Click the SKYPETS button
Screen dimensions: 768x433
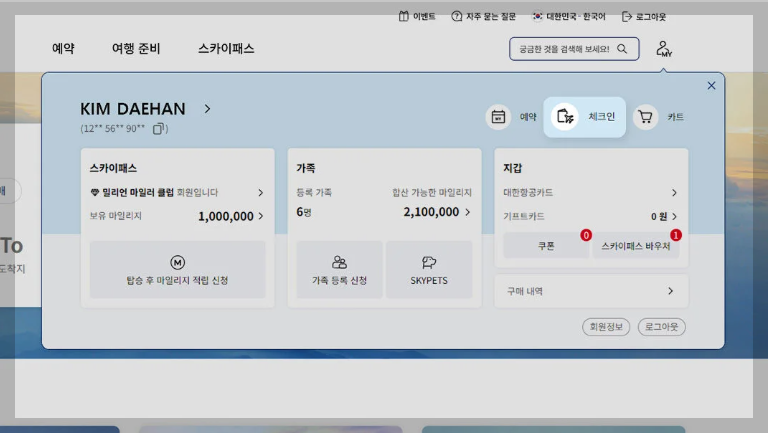click(x=429, y=269)
